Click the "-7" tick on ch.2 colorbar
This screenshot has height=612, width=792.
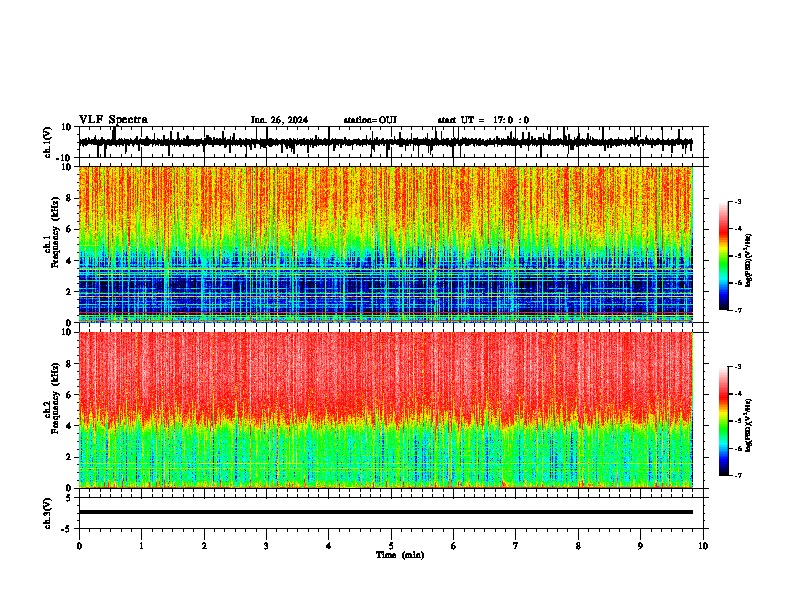(737, 475)
